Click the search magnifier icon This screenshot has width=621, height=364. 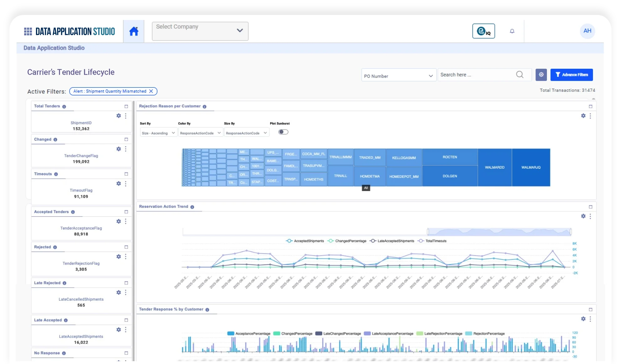(520, 75)
